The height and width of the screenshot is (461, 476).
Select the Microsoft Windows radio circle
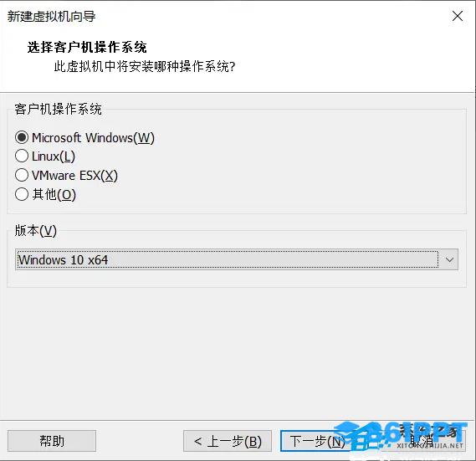click(x=22, y=137)
